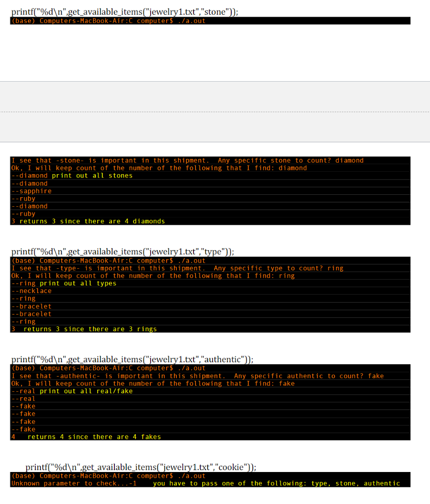Click the line "I see that -type- is important"

point(177,268)
